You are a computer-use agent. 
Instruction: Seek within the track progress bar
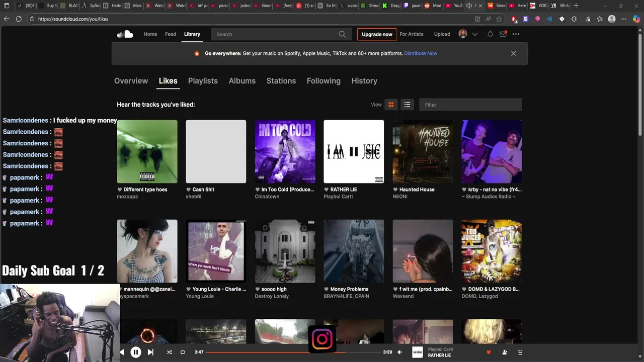click(294, 352)
